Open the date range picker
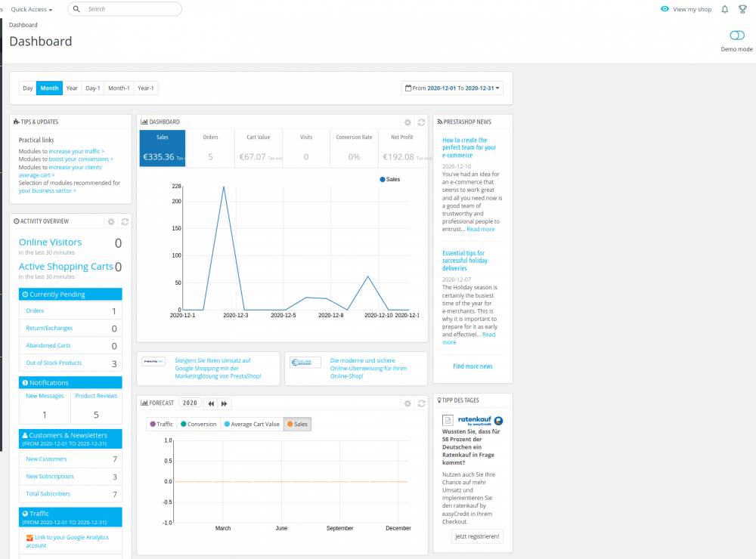 pyautogui.click(x=451, y=88)
